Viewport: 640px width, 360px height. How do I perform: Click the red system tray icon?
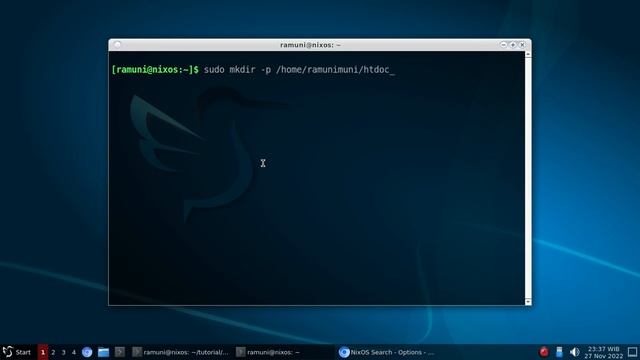(544, 352)
